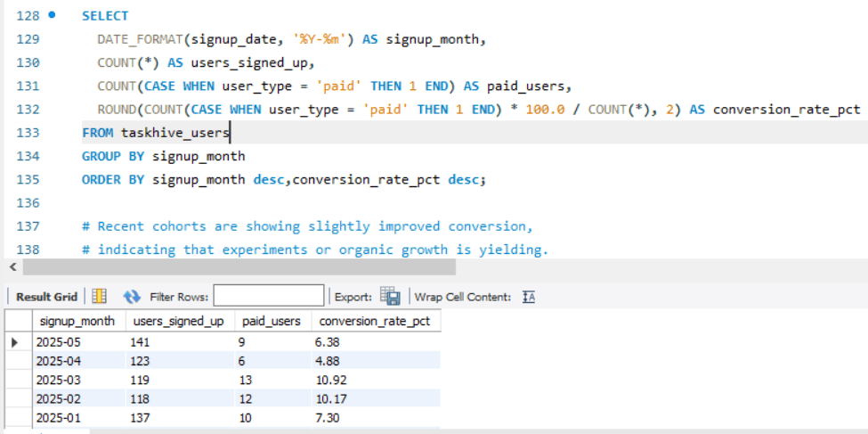Screen dimensions: 868x434
Task: Click the conversion rate cell 10.92
Action: (377, 380)
